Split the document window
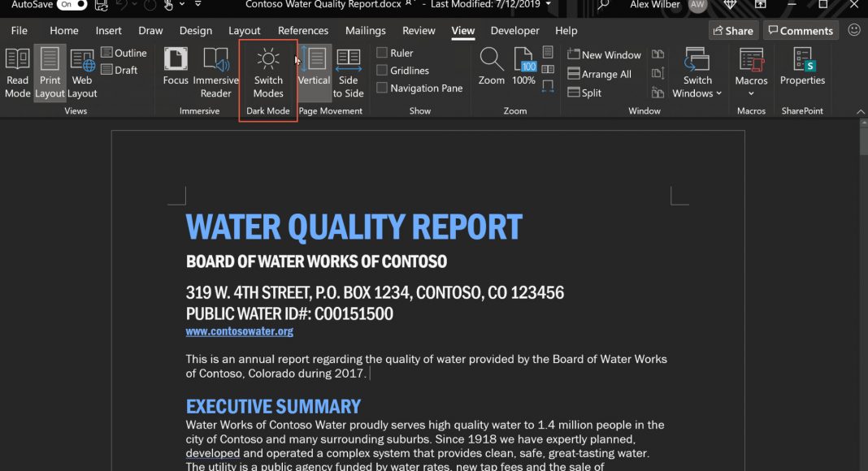This screenshot has width=868, height=471. click(x=584, y=93)
